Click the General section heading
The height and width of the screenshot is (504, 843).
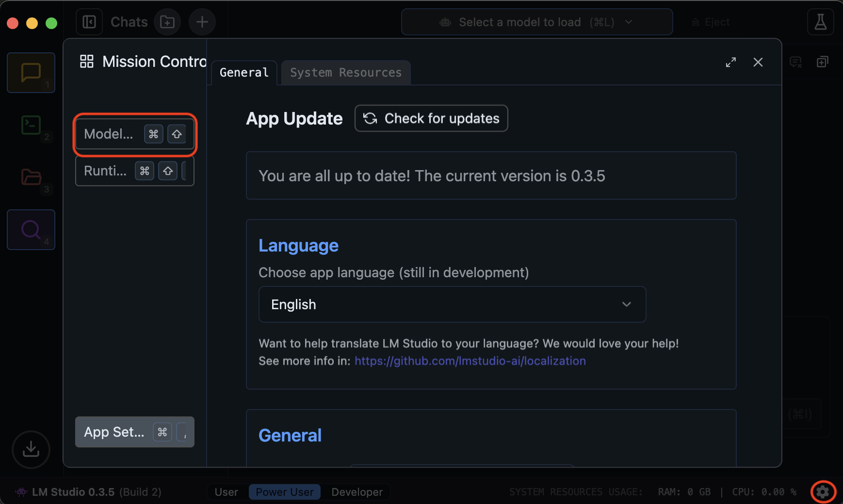click(290, 435)
